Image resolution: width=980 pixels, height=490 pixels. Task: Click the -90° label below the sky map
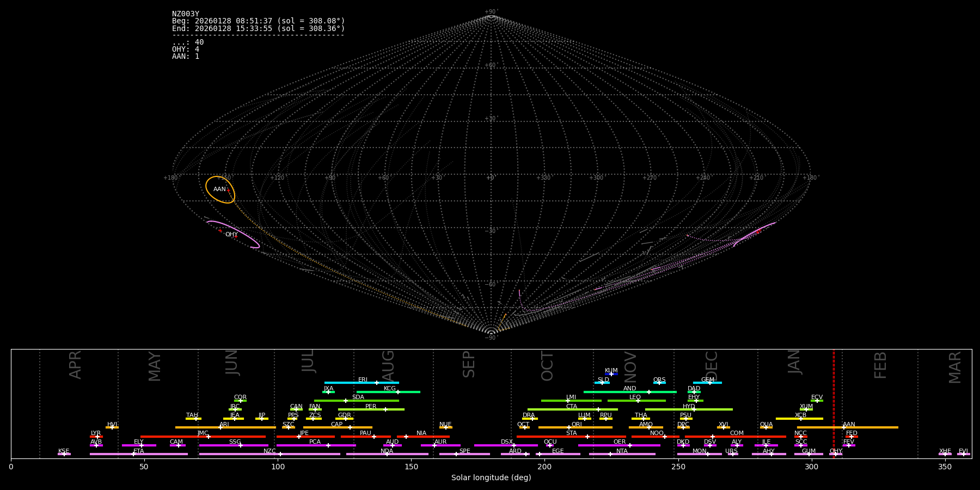491,338
